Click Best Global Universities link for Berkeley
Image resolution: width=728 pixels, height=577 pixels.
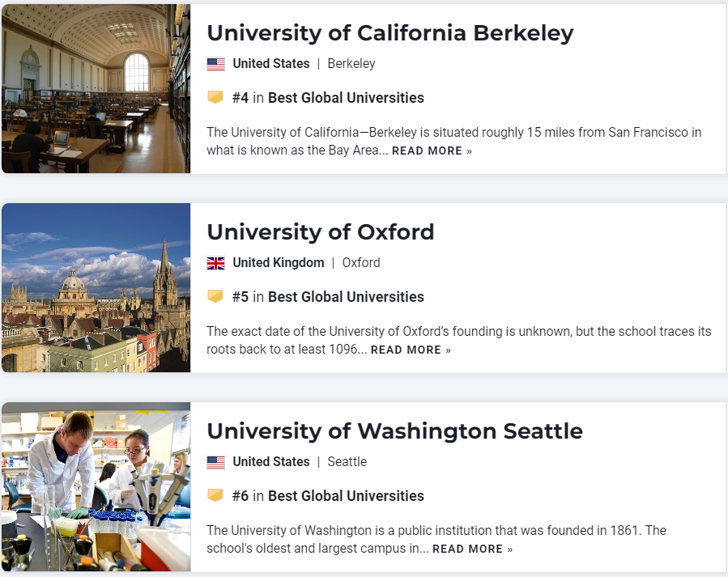(x=346, y=98)
